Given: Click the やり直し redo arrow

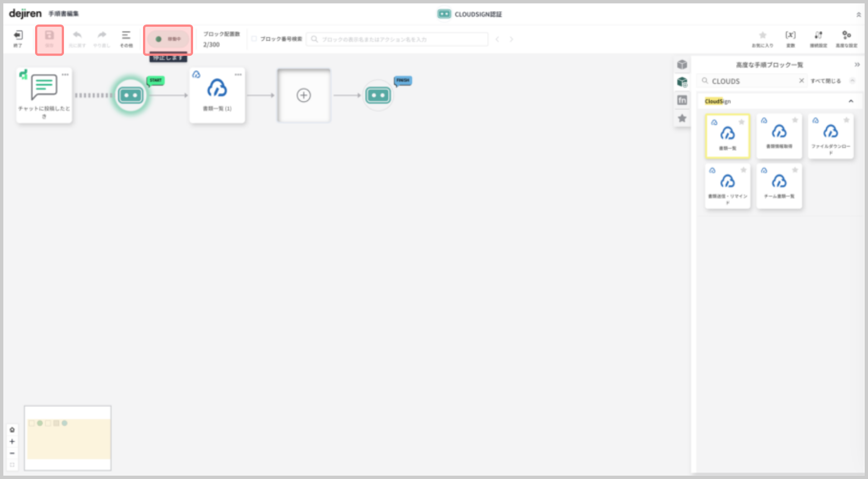Looking at the screenshot, I should [102, 38].
